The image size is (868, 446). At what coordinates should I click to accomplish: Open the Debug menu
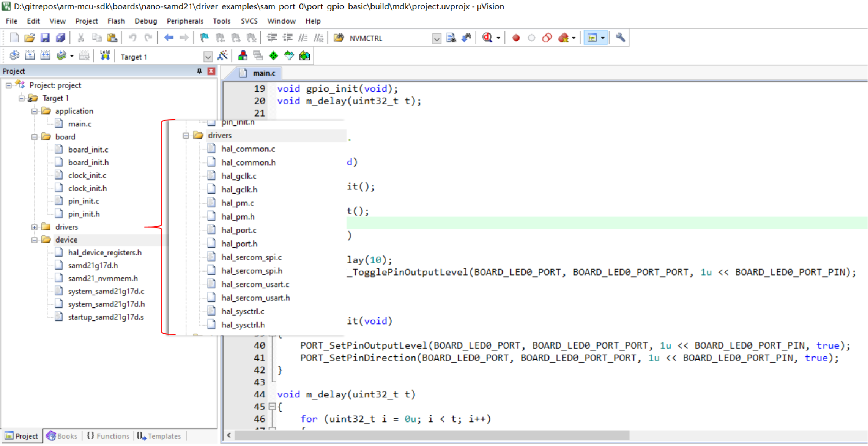point(146,21)
